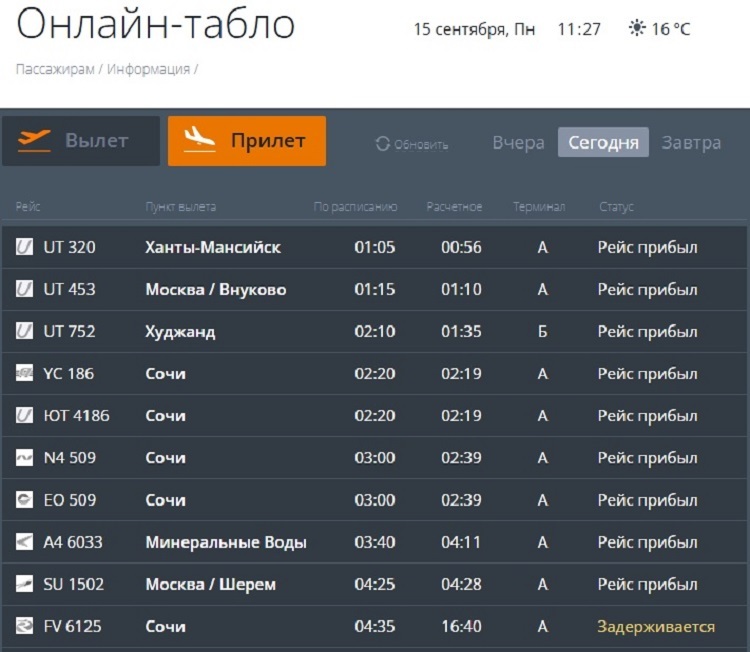Open the Ханты-Мансийск flight row
This screenshot has height=652, width=750.
[213, 247]
